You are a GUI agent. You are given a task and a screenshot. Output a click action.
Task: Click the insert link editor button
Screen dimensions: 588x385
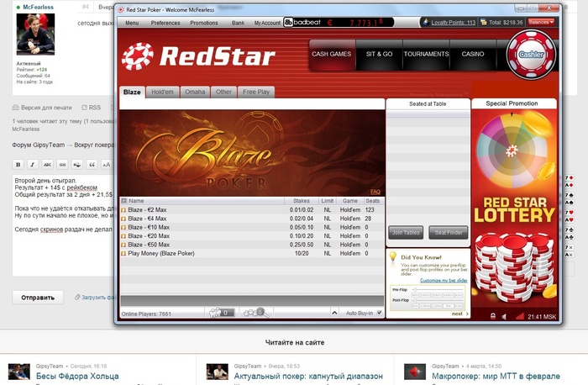tap(62, 165)
